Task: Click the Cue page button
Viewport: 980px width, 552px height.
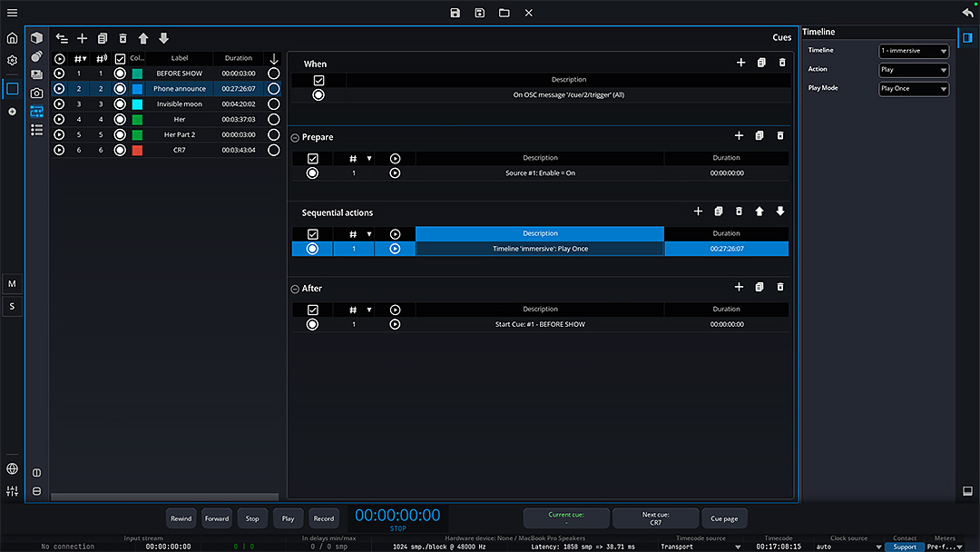Action: pyautogui.click(x=724, y=518)
